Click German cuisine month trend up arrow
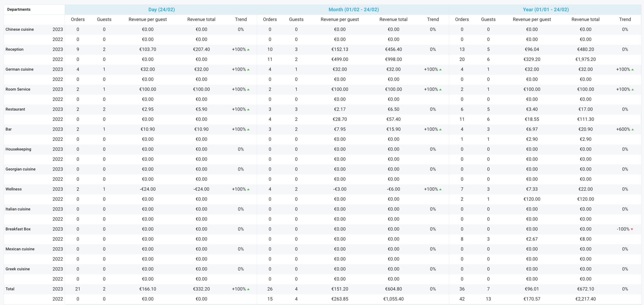The width and height of the screenshot is (644, 305). 440,70
